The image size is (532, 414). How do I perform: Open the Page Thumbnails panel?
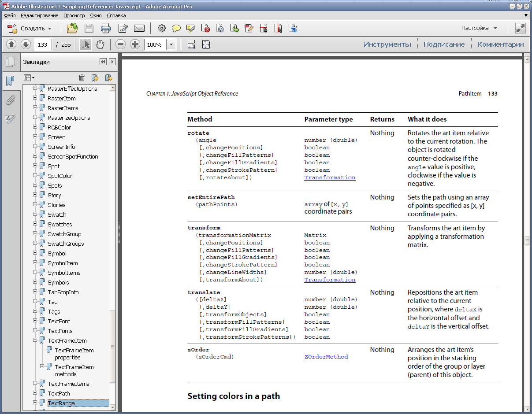click(x=10, y=62)
